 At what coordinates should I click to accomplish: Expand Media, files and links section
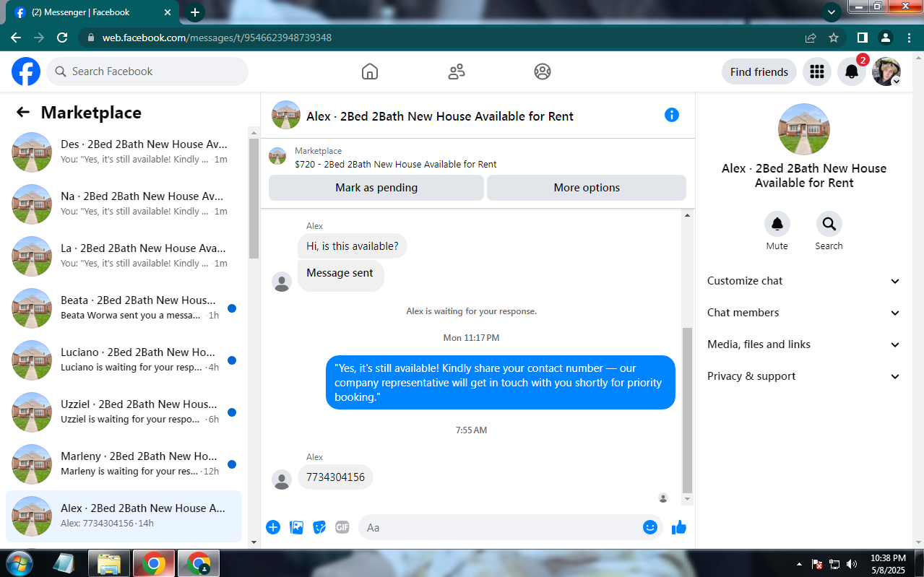click(x=804, y=344)
